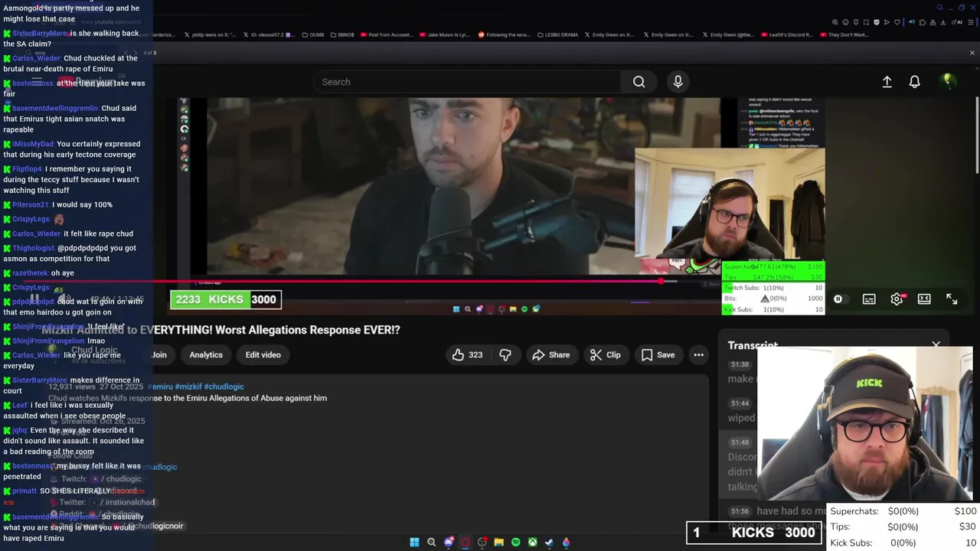Jump to transcript line at 51:38
The height and width of the screenshot is (551, 980).
[740, 365]
